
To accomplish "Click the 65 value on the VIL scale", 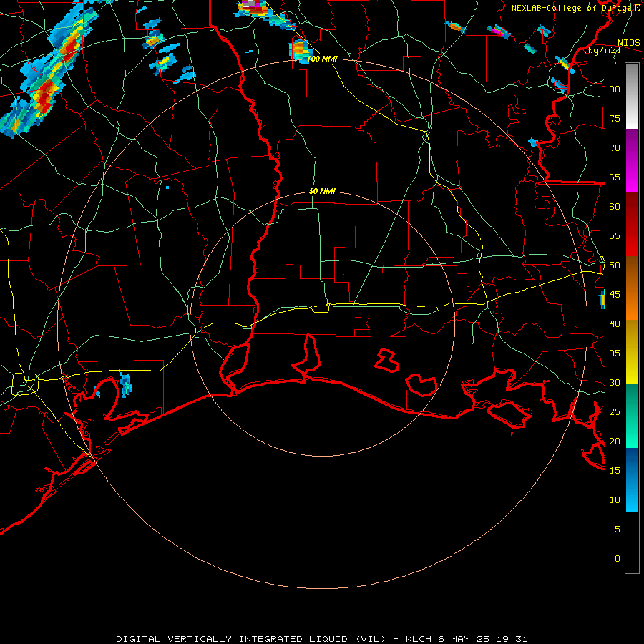I will 615,177.
